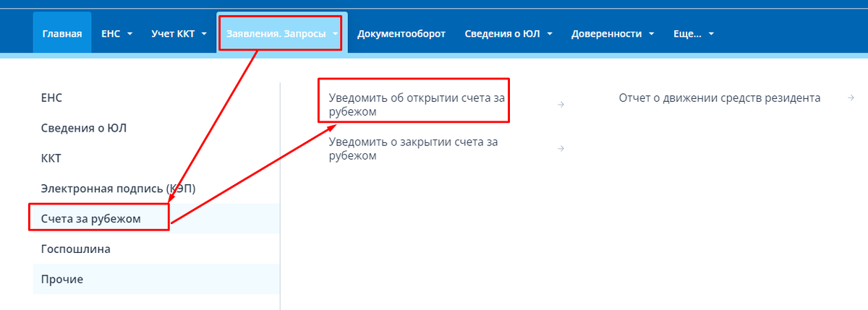Open Уведомить об открытии счета за рубежом
This screenshot has width=868, height=310.
coord(417,105)
